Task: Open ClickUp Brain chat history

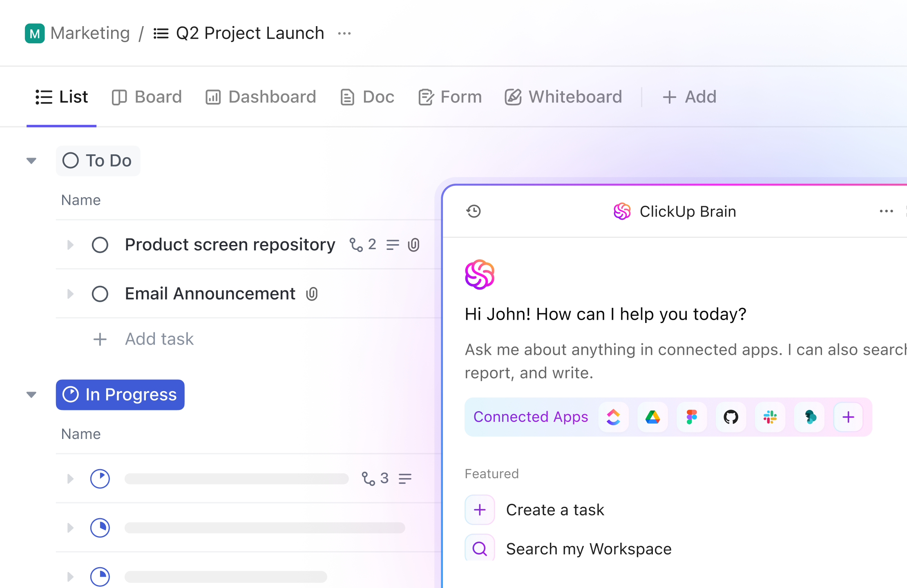Action: pos(474,212)
